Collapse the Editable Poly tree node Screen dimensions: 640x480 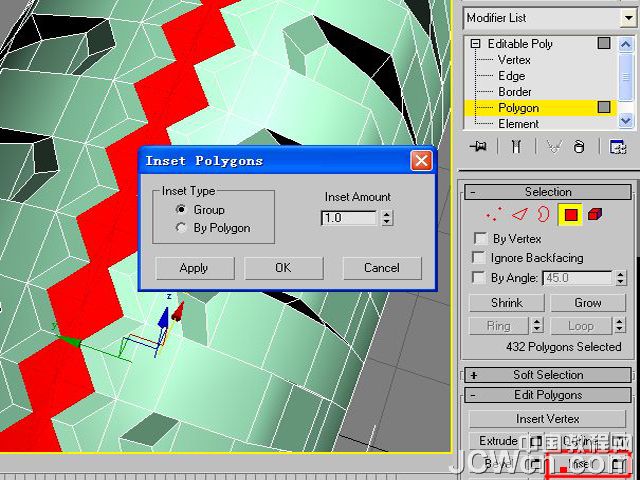click(x=476, y=44)
